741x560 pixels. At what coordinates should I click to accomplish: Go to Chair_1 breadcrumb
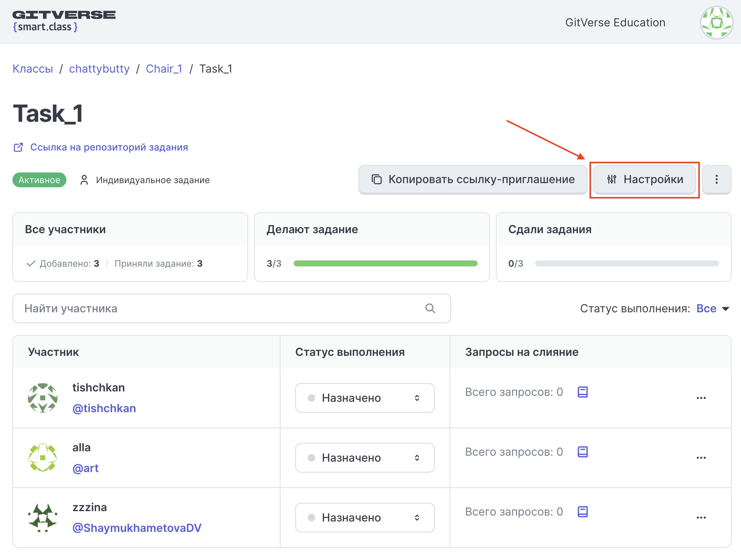click(164, 69)
